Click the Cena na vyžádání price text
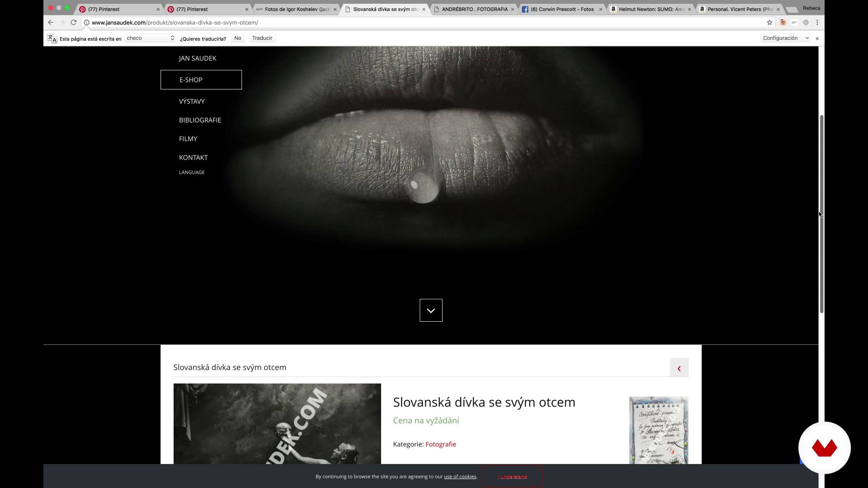 [426, 421]
